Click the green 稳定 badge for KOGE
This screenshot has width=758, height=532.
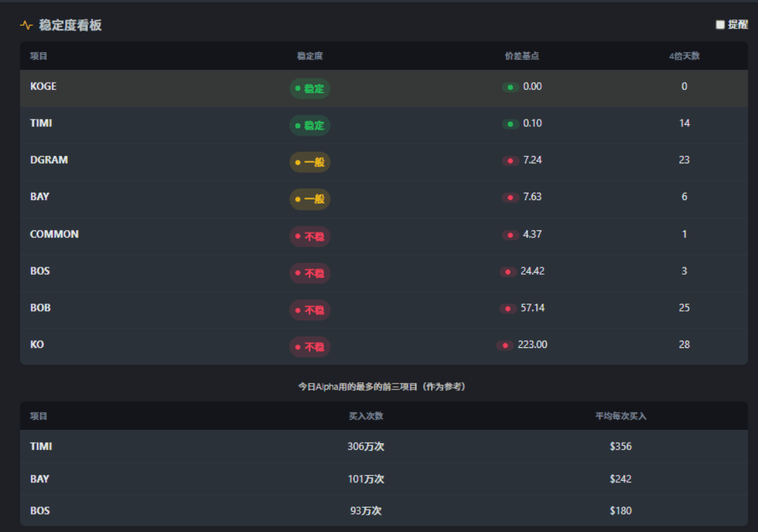pos(310,89)
